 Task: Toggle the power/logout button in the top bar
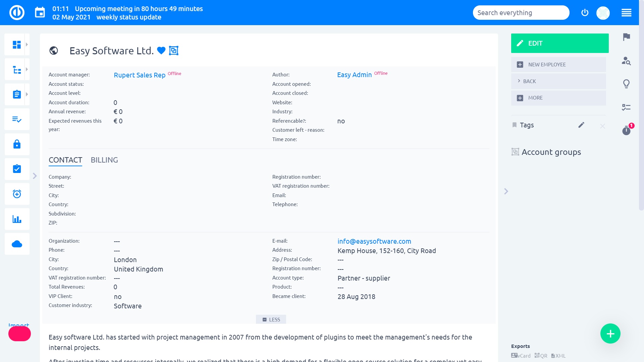[x=584, y=12]
